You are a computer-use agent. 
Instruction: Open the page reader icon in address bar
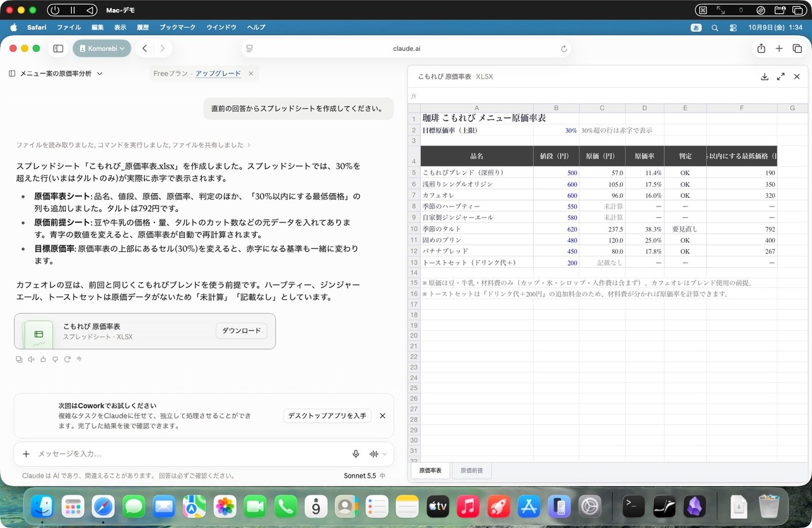[249, 49]
